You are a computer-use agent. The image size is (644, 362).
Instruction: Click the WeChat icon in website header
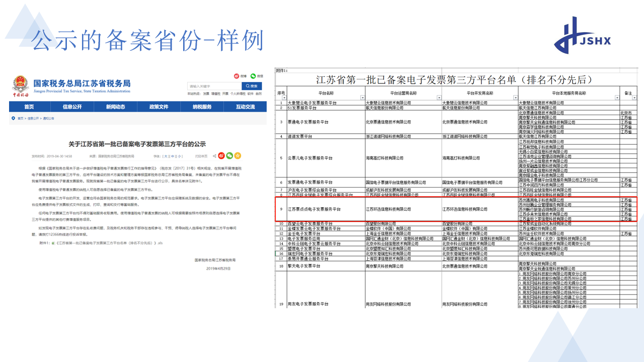[x=253, y=76]
